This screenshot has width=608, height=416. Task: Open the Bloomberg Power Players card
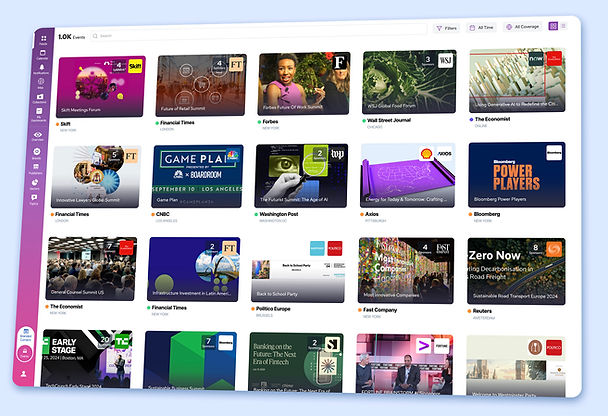(x=517, y=175)
